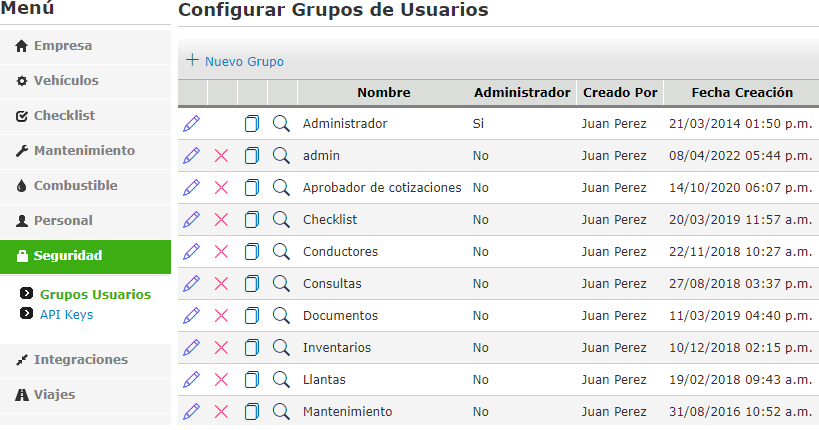Select the 'Aprobador de cotizaciones' name cell
This screenshot has width=819, height=430.
tap(382, 188)
